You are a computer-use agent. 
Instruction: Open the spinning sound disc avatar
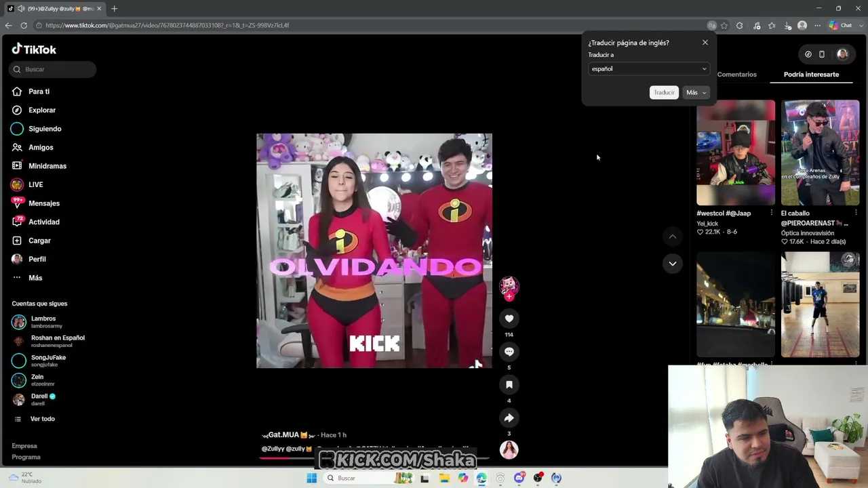tap(509, 449)
